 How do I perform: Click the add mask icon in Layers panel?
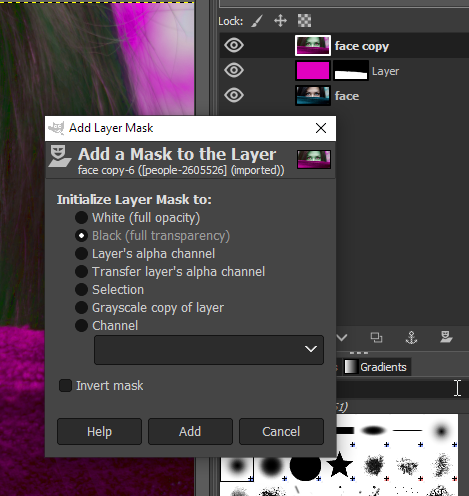click(x=446, y=337)
